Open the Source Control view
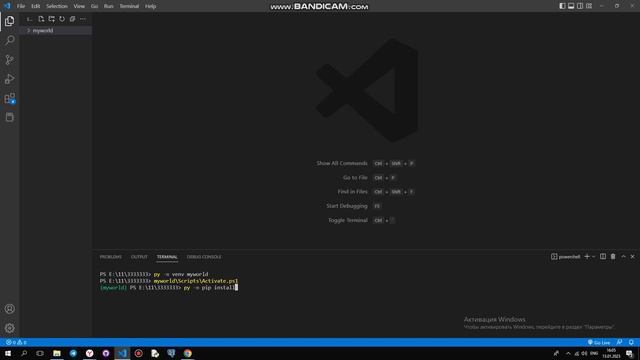This screenshot has height=360, width=640. (9, 60)
